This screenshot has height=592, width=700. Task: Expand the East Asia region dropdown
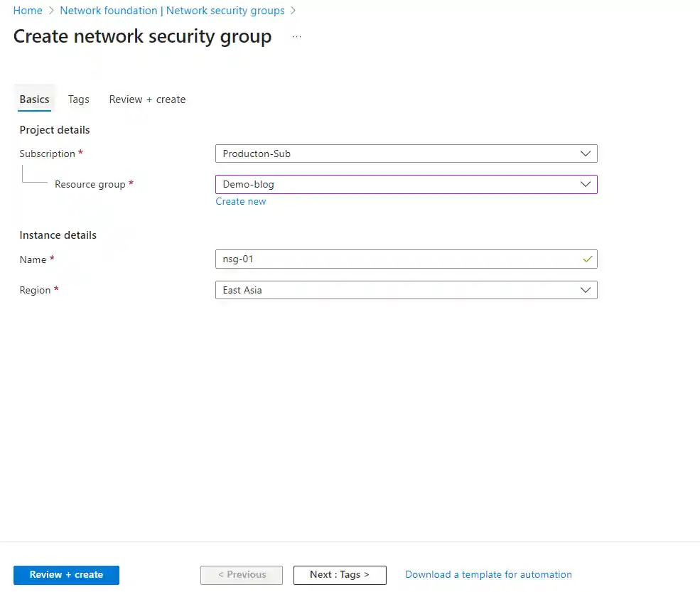(x=405, y=290)
